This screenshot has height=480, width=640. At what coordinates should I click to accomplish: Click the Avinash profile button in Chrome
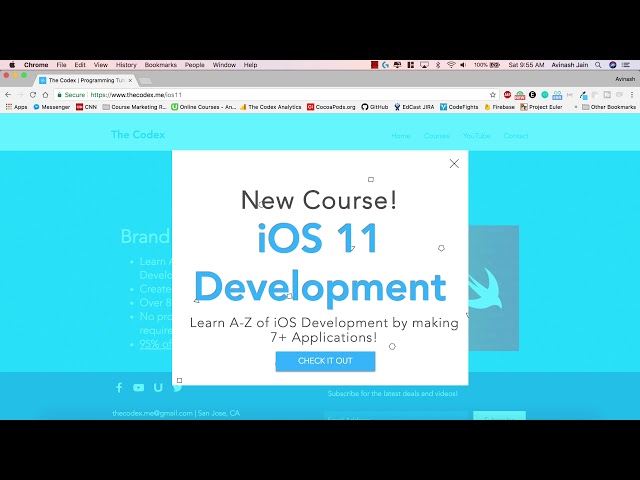point(625,79)
